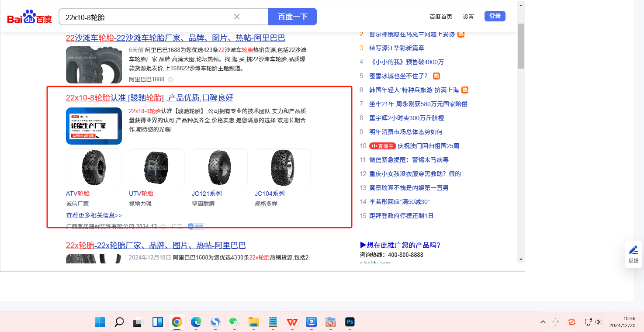Click the volume speaker tray icon
This screenshot has height=332, width=644.
click(x=598, y=322)
